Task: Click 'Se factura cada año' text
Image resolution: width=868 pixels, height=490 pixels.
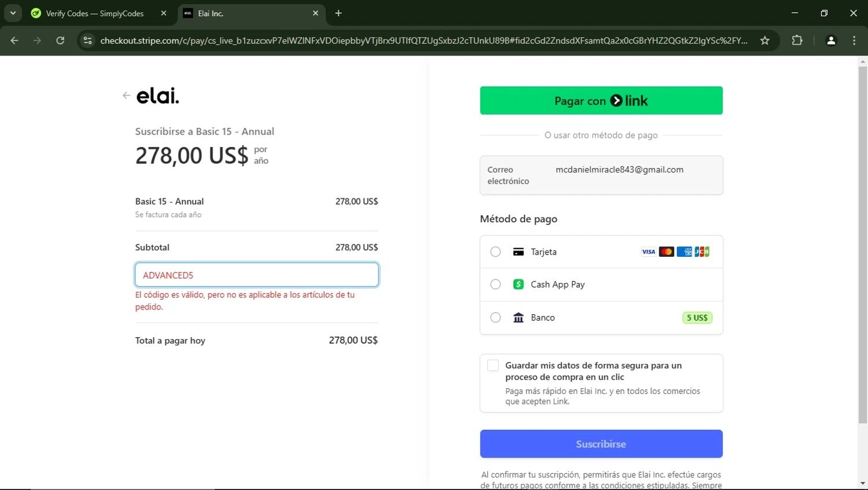Action: click(x=168, y=215)
